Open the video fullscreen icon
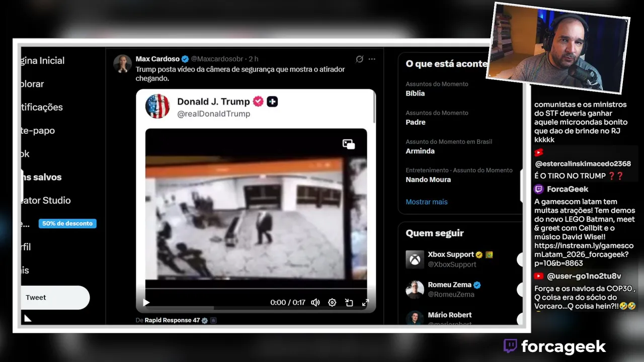The height and width of the screenshot is (362, 644). (x=365, y=302)
